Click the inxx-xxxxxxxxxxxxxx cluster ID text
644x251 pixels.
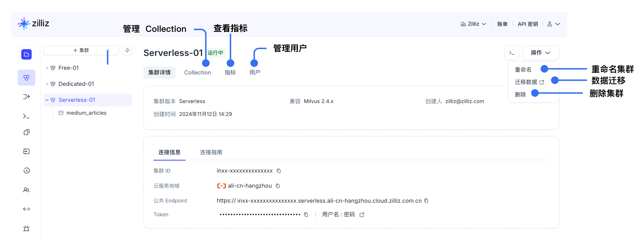coord(245,171)
